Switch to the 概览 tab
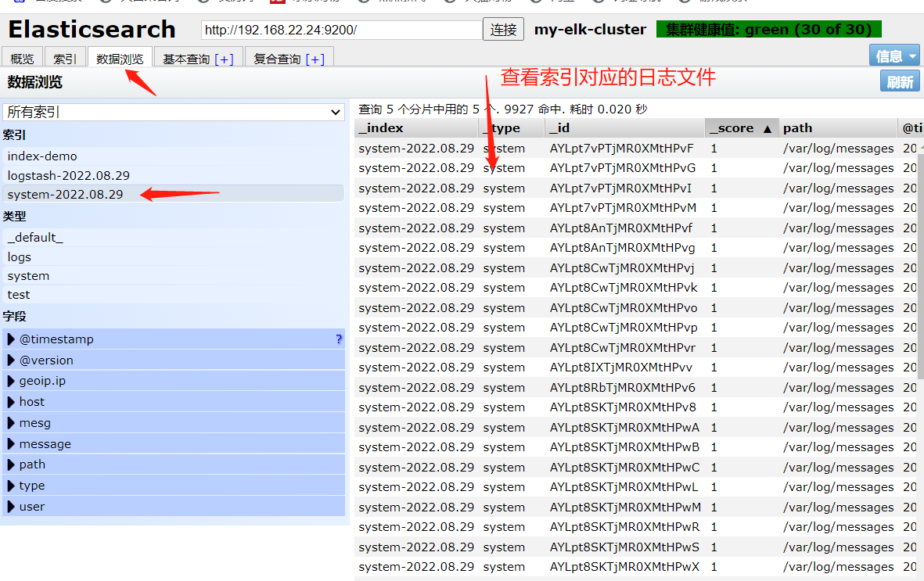Image resolution: width=924 pixels, height=581 pixels. [23, 59]
